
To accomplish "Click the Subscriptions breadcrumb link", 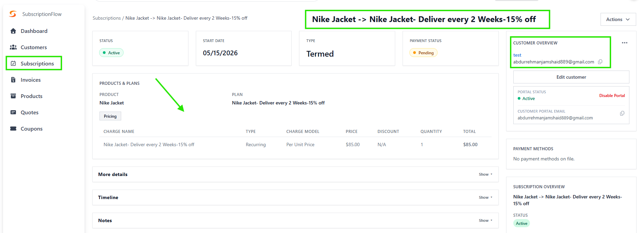I will 107,18.
